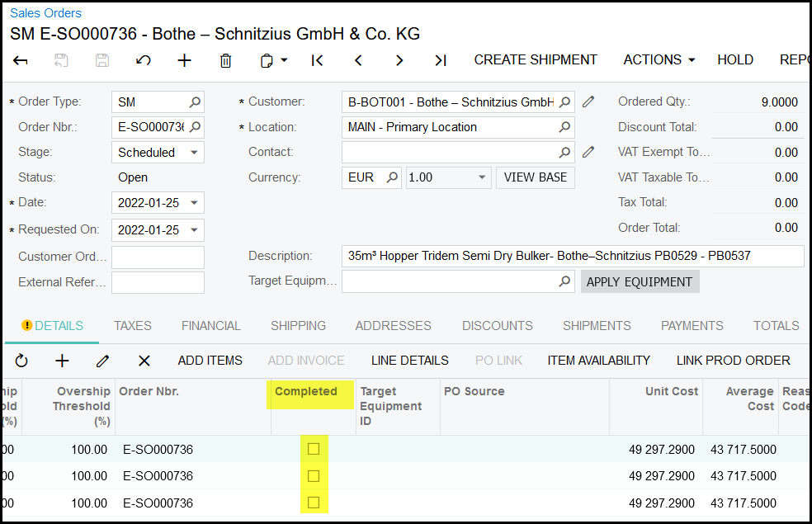The width and height of the screenshot is (812, 524).
Task: Click CREATE SHIPMENT button
Action: [x=536, y=60]
